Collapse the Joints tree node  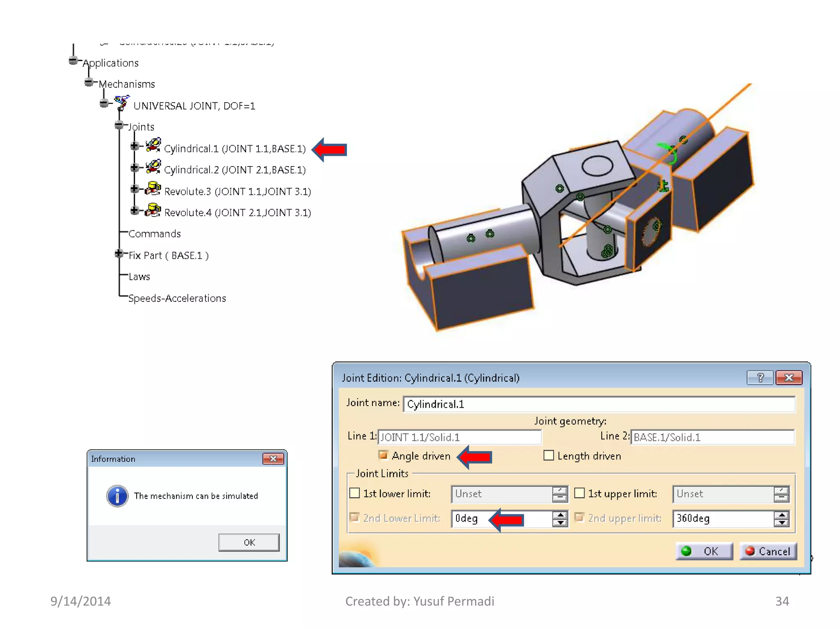119,125
